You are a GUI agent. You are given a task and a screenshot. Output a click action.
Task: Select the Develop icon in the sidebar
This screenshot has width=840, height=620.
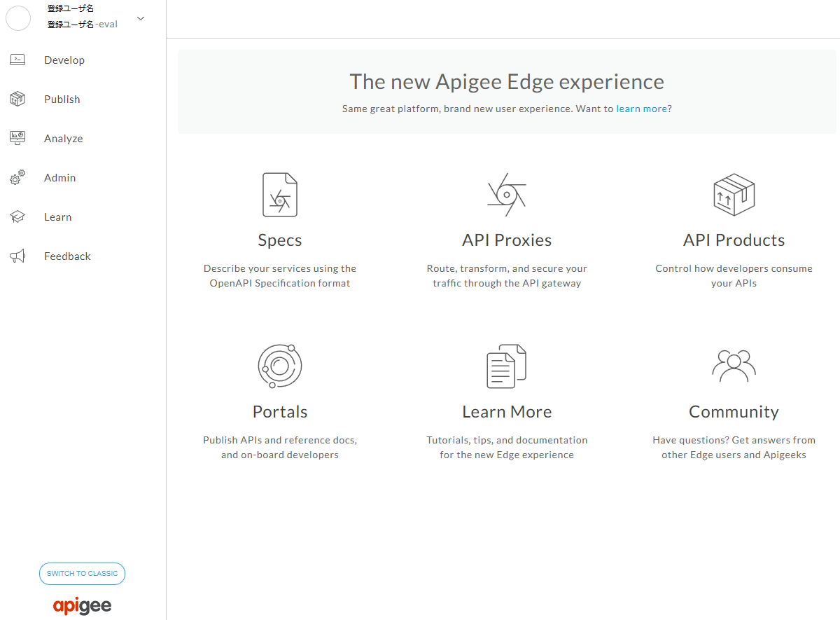click(x=17, y=60)
